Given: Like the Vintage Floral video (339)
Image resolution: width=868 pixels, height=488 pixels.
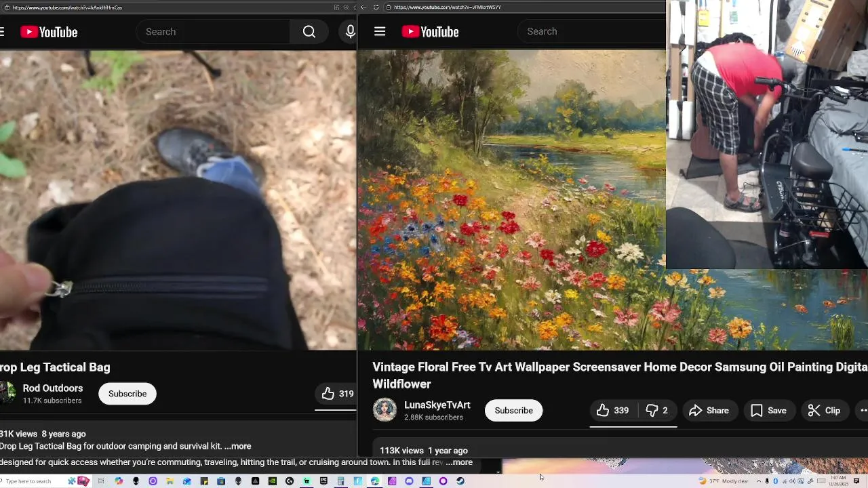Looking at the screenshot, I should coord(612,410).
